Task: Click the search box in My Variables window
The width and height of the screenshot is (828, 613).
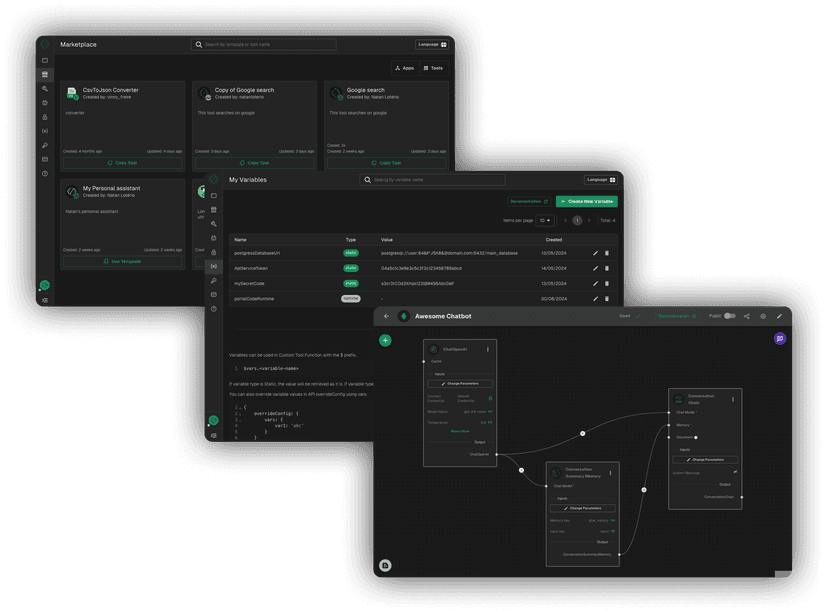Action: click(432, 180)
